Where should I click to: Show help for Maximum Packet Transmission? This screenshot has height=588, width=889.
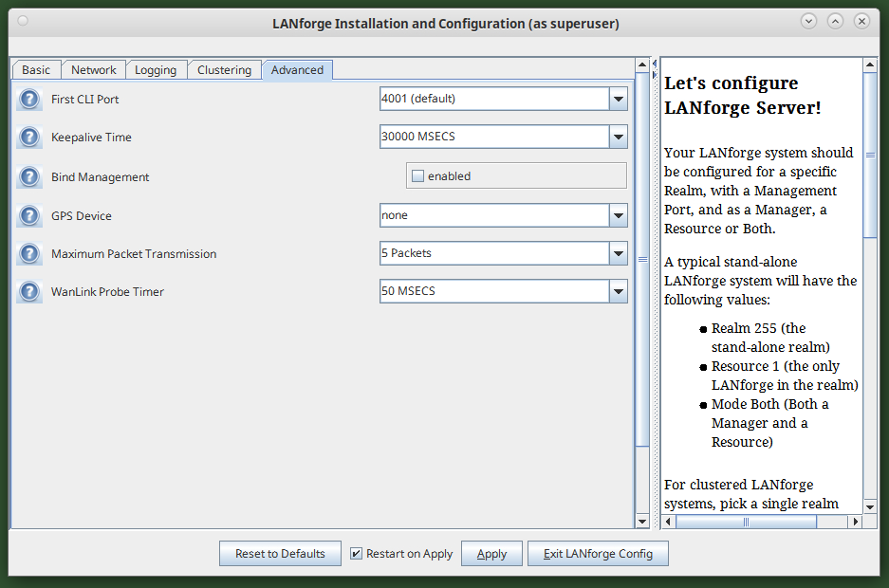pyautogui.click(x=29, y=253)
